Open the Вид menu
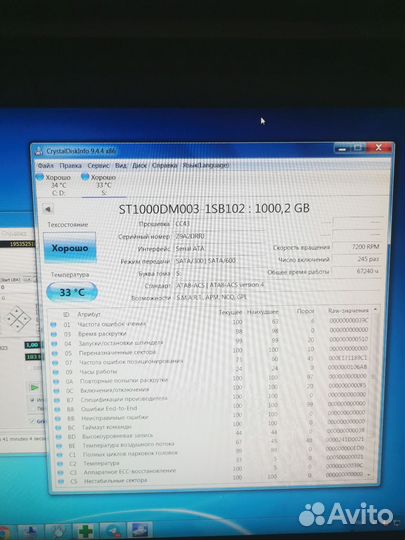 click(121, 166)
